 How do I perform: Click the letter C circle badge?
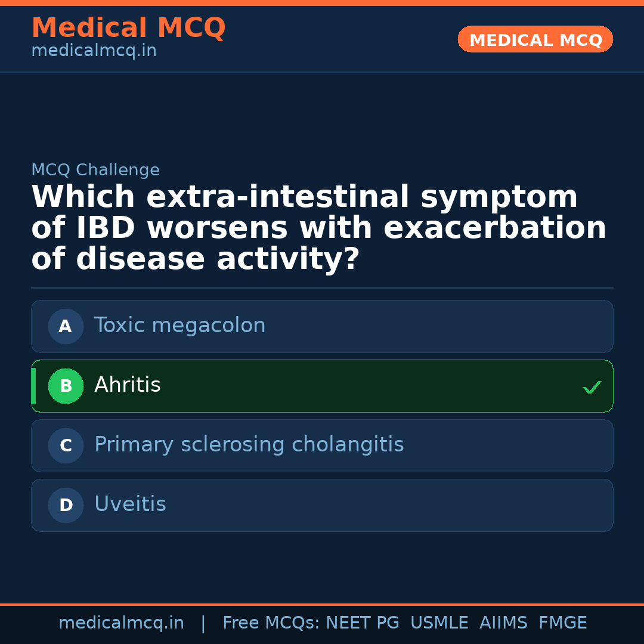click(66, 445)
